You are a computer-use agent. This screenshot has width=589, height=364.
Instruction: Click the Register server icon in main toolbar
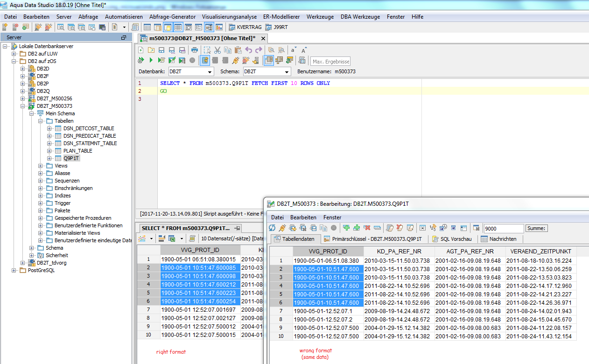click(x=5, y=27)
